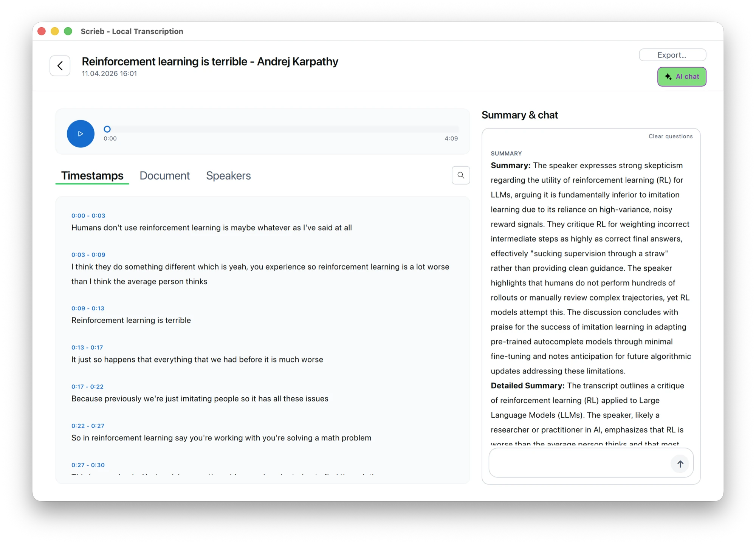
Task: Open the Export… options
Action: [x=672, y=55]
